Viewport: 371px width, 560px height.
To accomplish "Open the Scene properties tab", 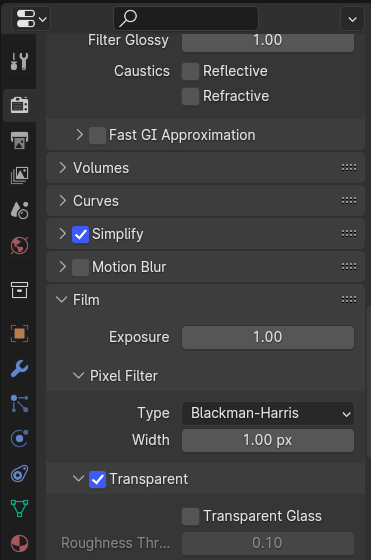I will (19, 210).
